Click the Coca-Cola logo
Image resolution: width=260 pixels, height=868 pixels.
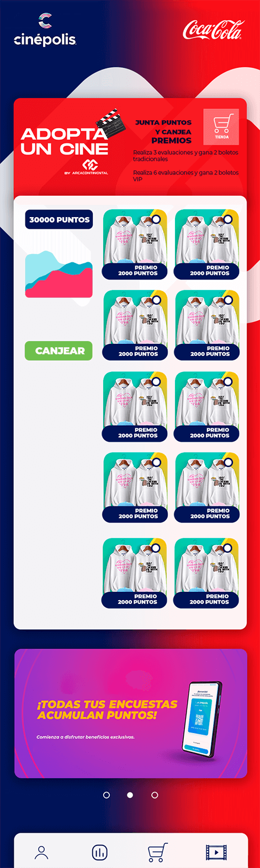[213, 30]
